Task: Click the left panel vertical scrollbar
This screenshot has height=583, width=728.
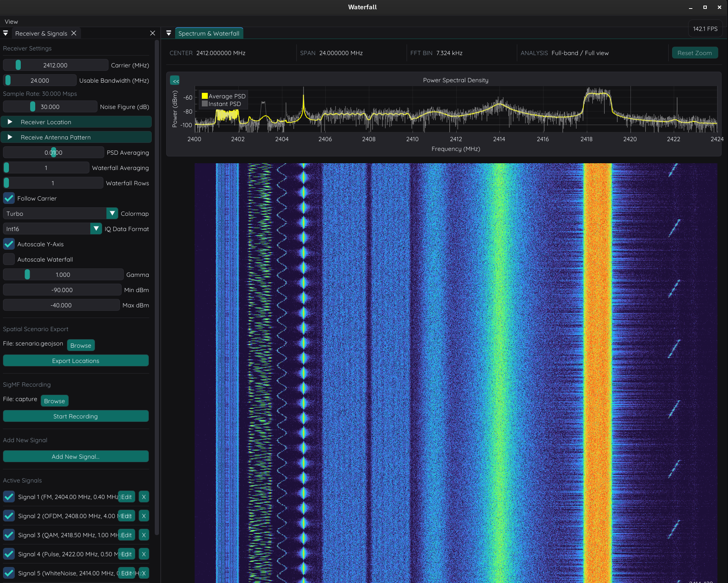Action: click(157, 287)
